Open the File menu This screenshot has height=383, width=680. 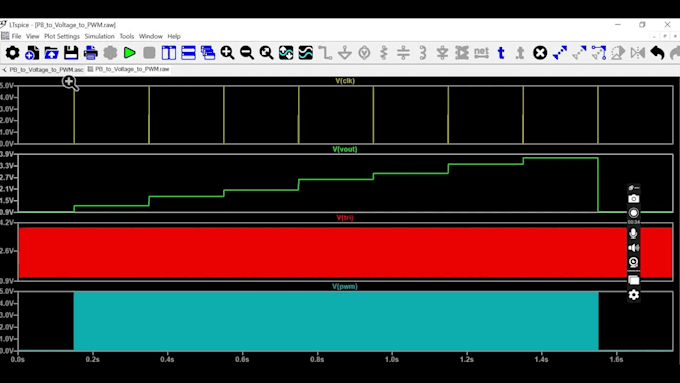pos(16,36)
